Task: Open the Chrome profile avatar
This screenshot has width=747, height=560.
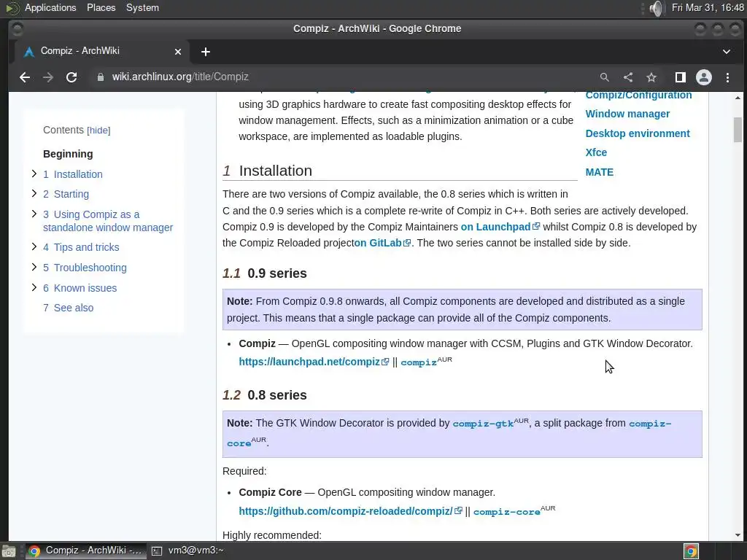Action: pyautogui.click(x=704, y=77)
